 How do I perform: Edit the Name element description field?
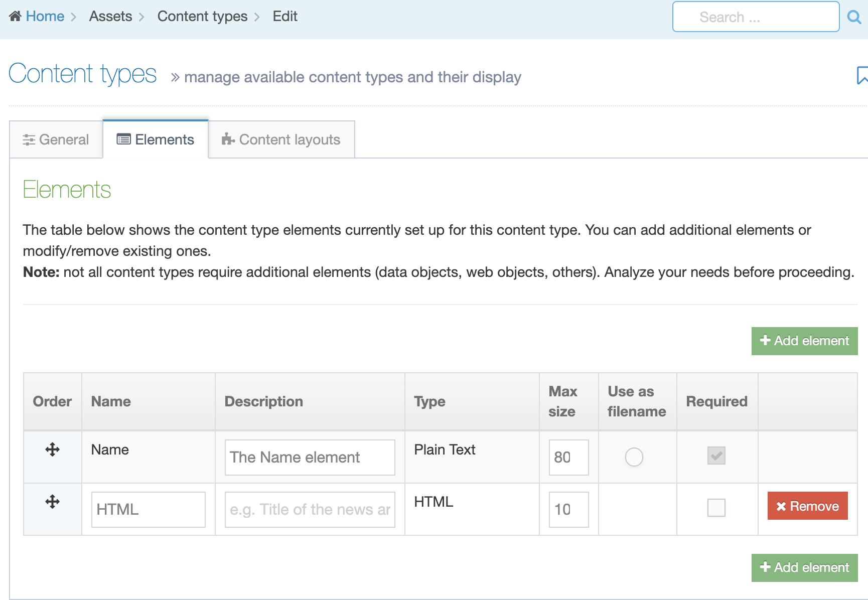coord(310,458)
